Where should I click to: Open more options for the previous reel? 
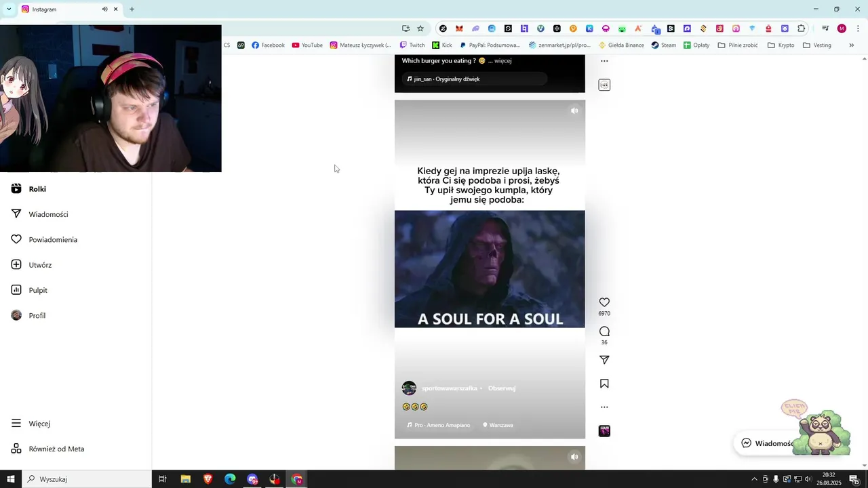(604, 61)
